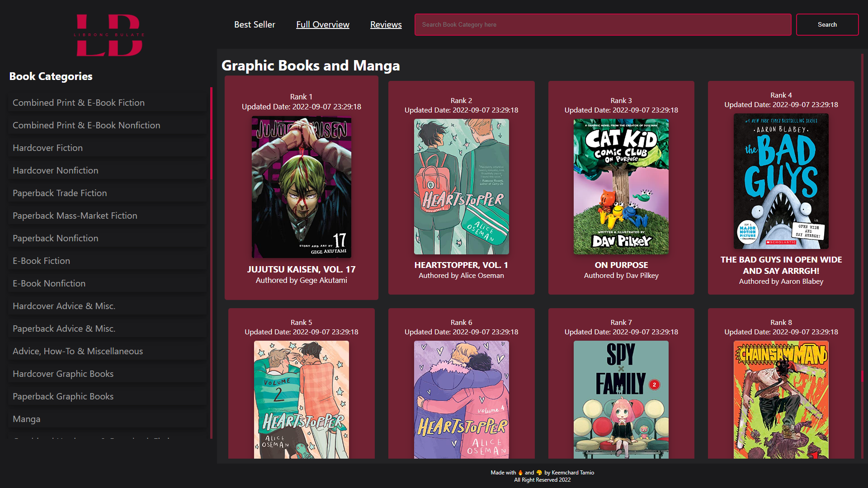Click the Cat Kid Comic Club cover image
The height and width of the screenshot is (488, 868).
(621, 187)
